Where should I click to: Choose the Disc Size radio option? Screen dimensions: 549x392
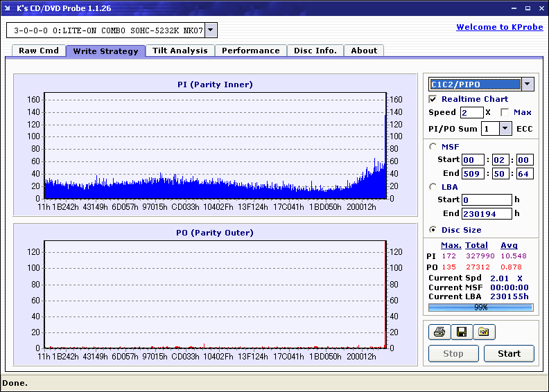coord(433,230)
